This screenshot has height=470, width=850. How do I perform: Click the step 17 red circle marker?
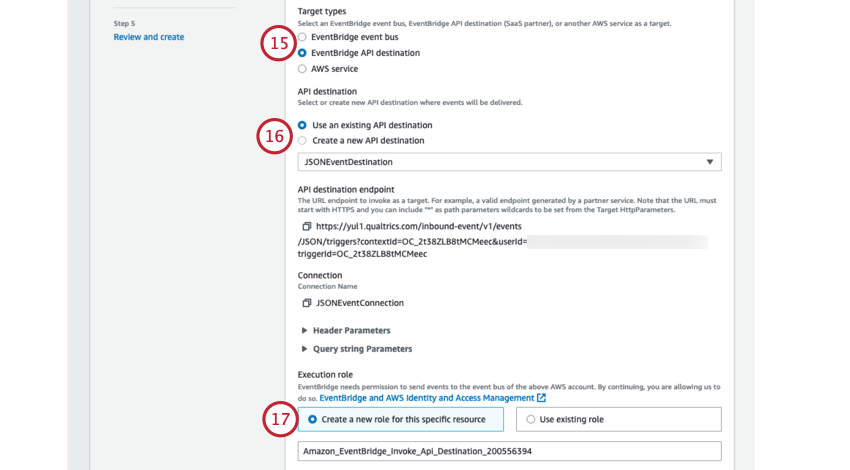[279, 420]
